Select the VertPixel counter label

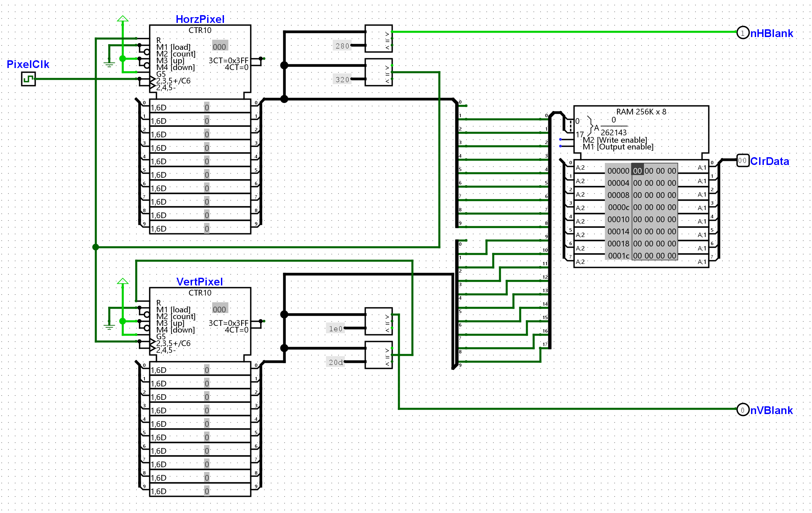pyautogui.click(x=200, y=282)
